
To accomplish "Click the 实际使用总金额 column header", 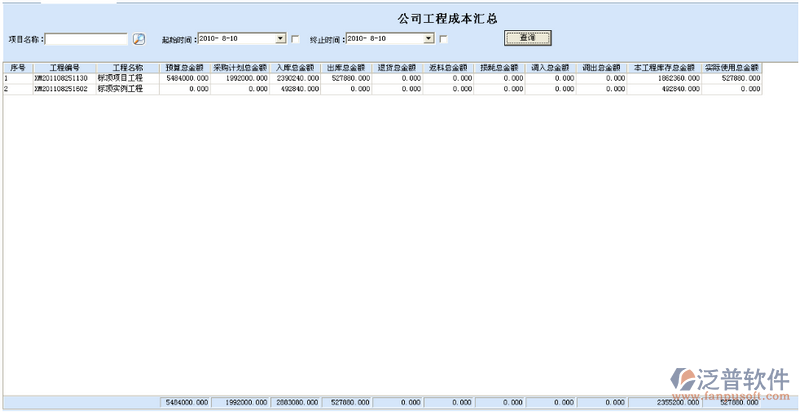I will pos(731,68).
